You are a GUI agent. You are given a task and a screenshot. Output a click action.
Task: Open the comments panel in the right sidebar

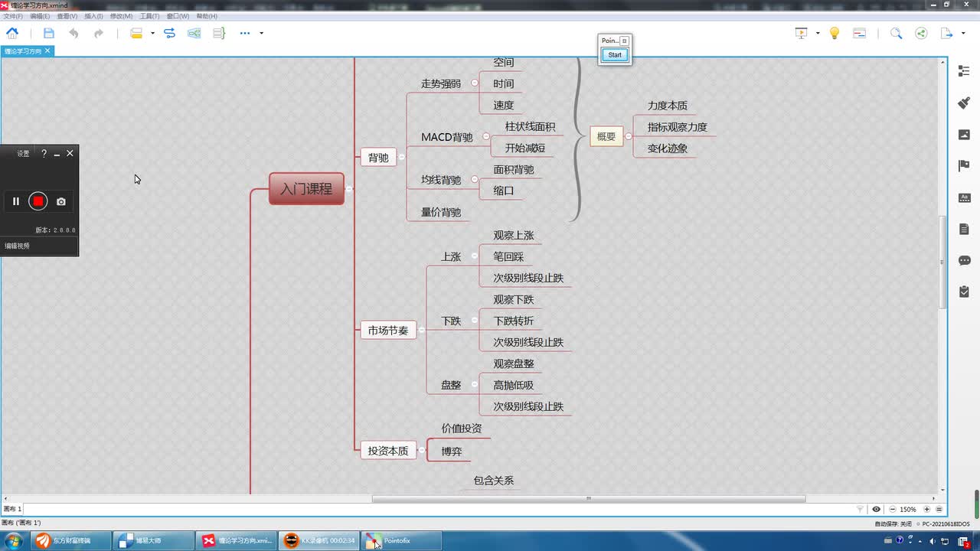point(964,260)
